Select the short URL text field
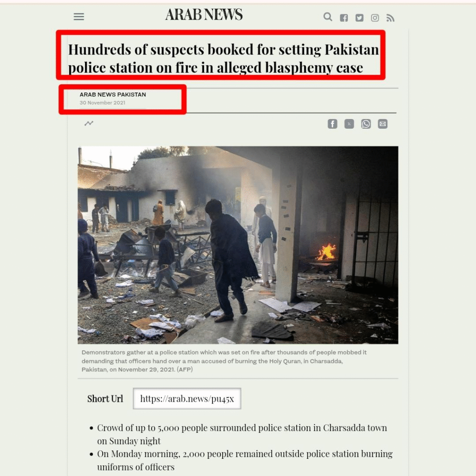Viewport: 476px width, 476px height. 187,398
